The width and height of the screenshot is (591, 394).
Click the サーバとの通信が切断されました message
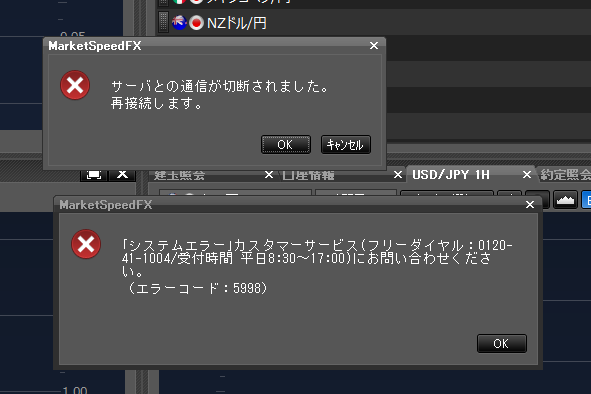click(220, 86)
